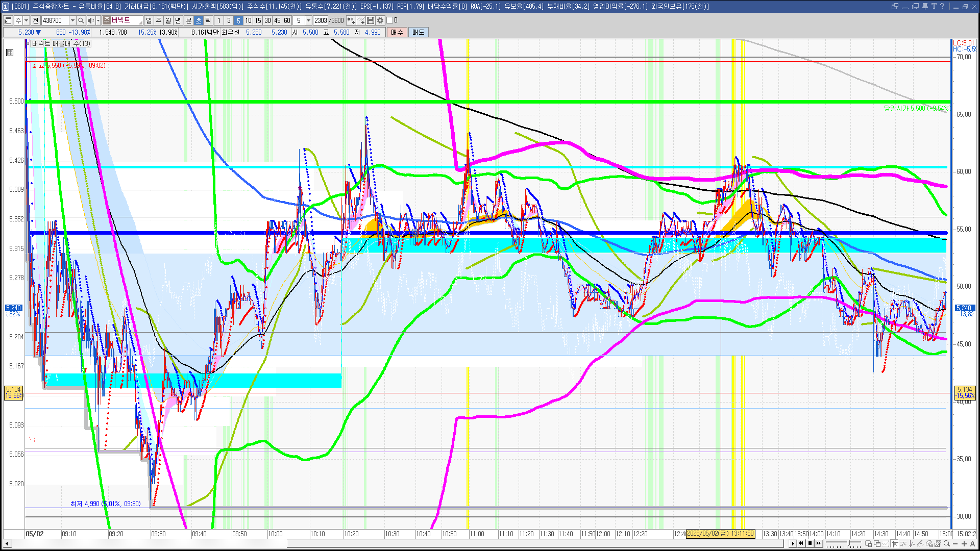
Task: Click the stock search magnifier icon
Action: pos(81,20)
